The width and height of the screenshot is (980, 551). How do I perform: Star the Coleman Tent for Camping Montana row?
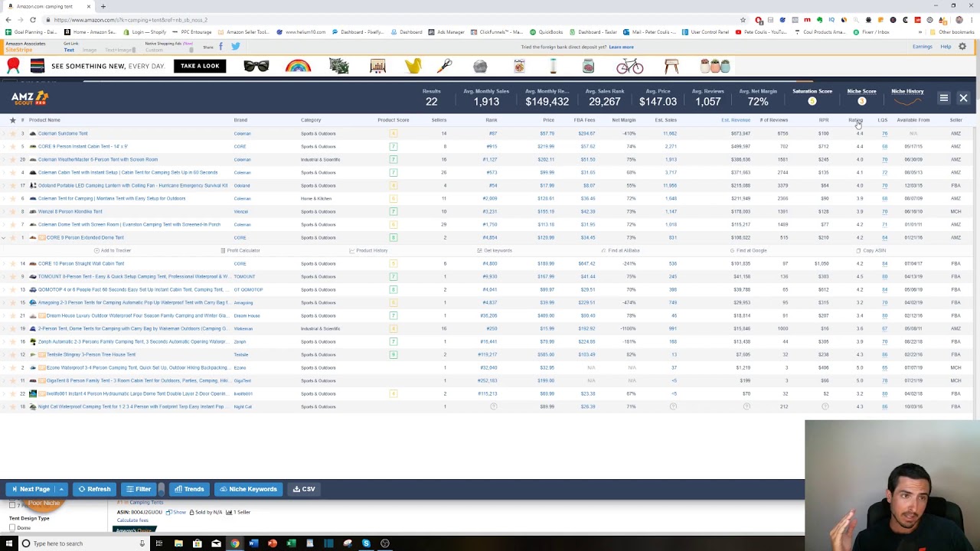(12, 198)
